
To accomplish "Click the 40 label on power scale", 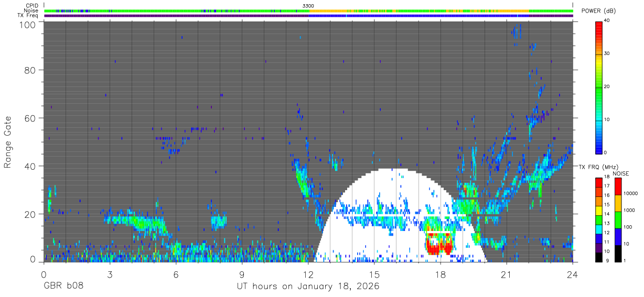I will [607, 21].
